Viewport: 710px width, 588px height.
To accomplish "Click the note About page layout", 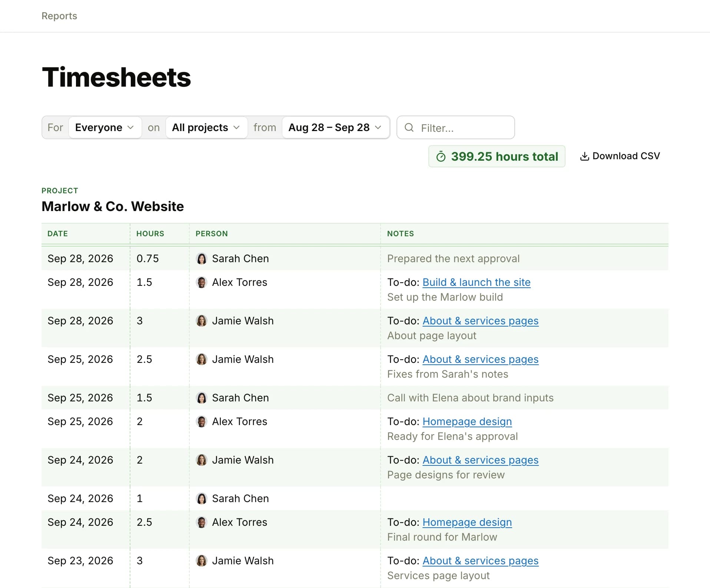I will pyautogui.click(x=432, y=335).
